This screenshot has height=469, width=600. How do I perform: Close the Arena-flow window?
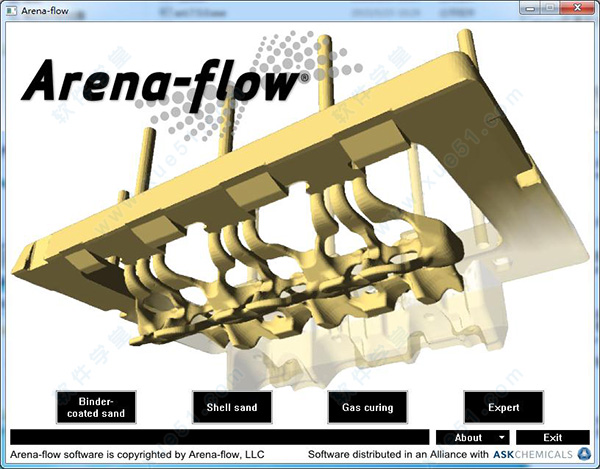(x=577, y=8)
